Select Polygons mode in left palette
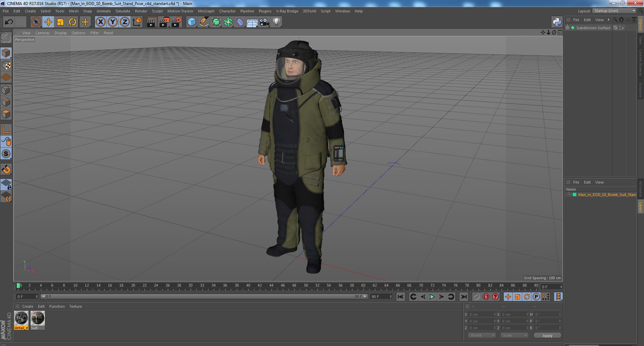The height and width of the screenshot is (346, 644). 6,114
